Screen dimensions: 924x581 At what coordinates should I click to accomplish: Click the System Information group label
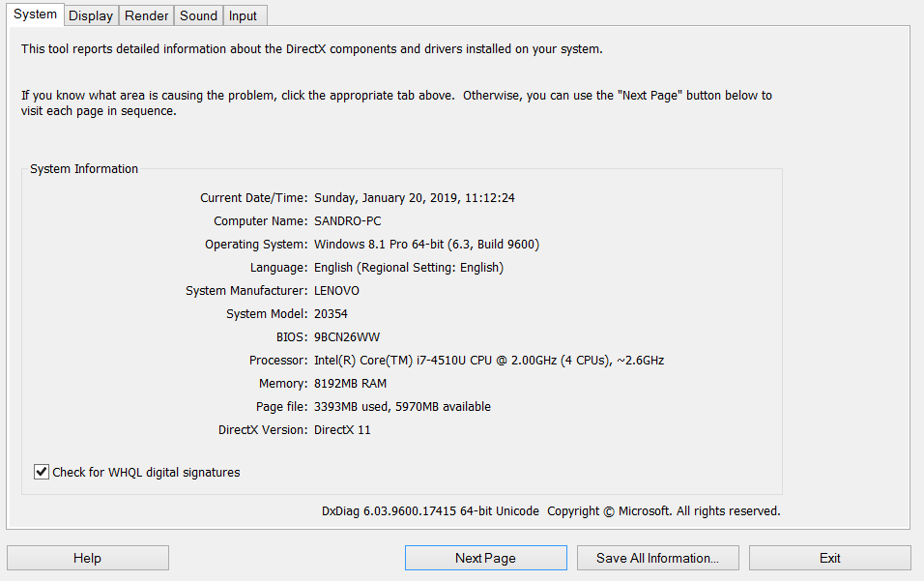pyautogui.click(x=84, y=169)
